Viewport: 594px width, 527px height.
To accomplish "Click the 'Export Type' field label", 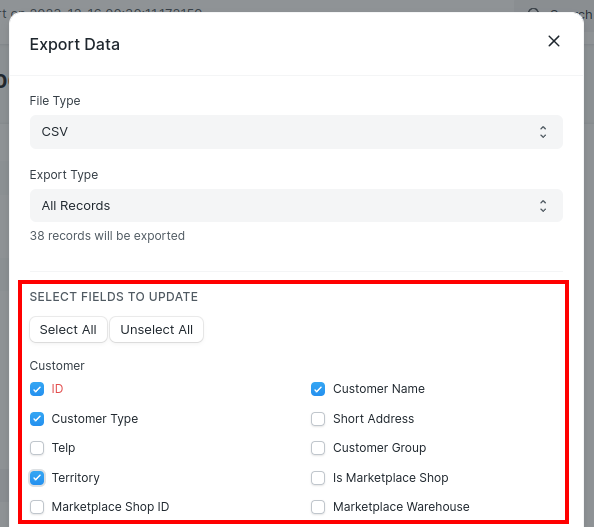I will click(x=64, y=175).
